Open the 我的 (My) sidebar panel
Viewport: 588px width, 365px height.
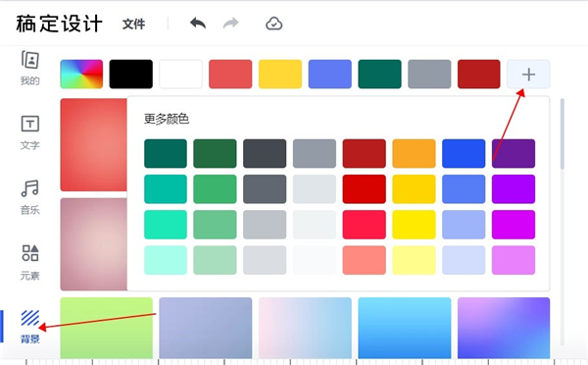pyautogui.click(x=30, y=68)
